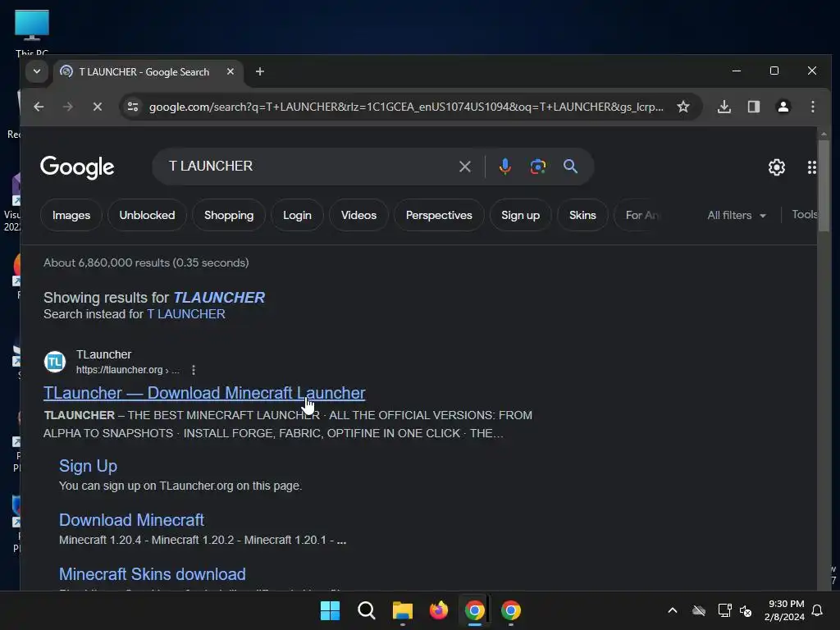The image size is (840, 630).
Task: Start voice search with microphone
Action: coord(504,167)
